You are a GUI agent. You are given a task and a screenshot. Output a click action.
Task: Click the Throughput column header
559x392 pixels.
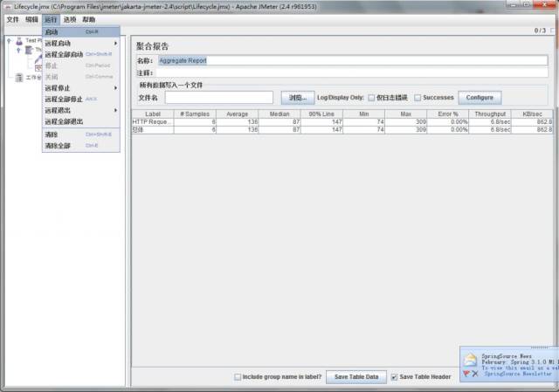[490, 114]
